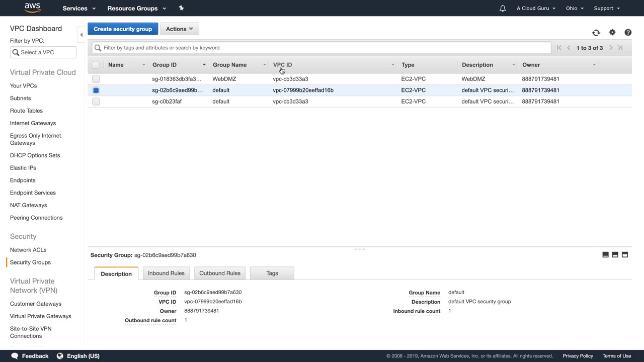644x362 pixels.
Task: Select the sg-c0b23faf group ID cell
Action: [x=167, y=102]
